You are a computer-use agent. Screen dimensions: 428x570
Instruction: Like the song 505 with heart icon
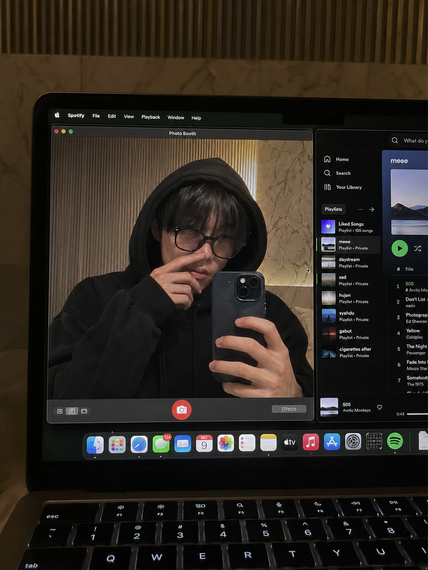pos(379,408)
